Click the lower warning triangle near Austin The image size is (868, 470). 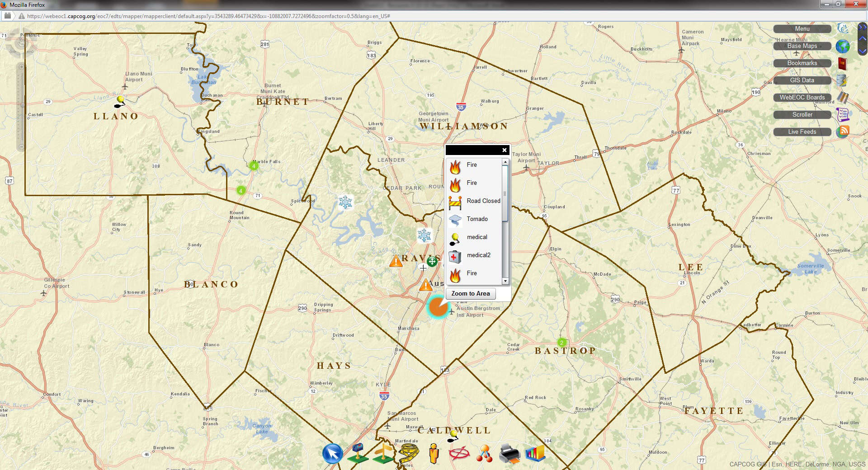(425, 285)
